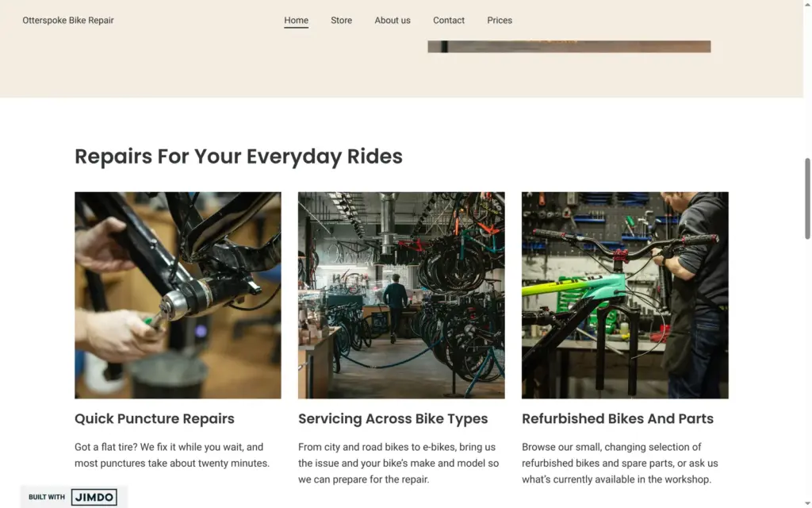The width and height of the screenshot is (812, 508).
Task: Click the 'From city and road bikes' paragraph
Action: 399,463
